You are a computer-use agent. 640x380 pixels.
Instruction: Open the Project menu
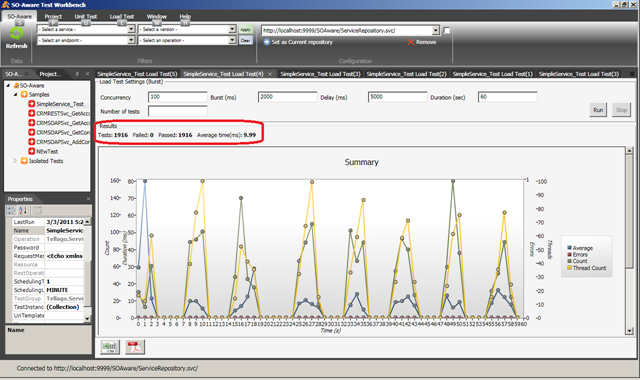(53, 16)
